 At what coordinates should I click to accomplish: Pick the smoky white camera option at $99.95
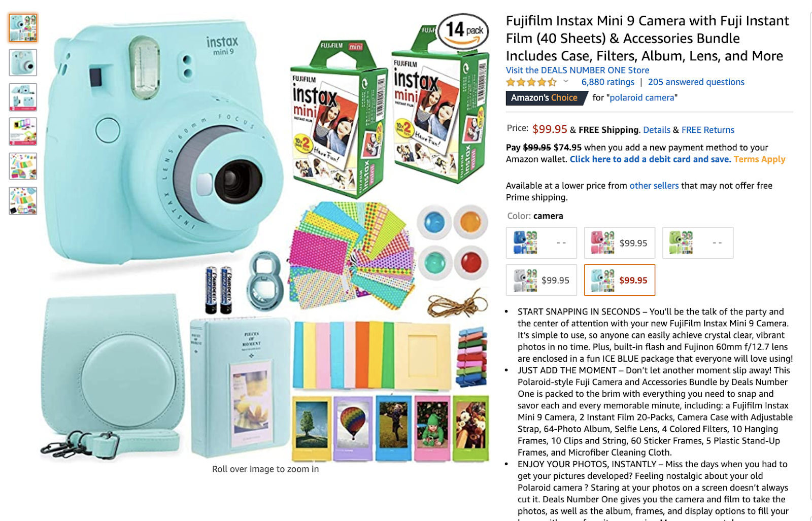(x=542, y=280)
